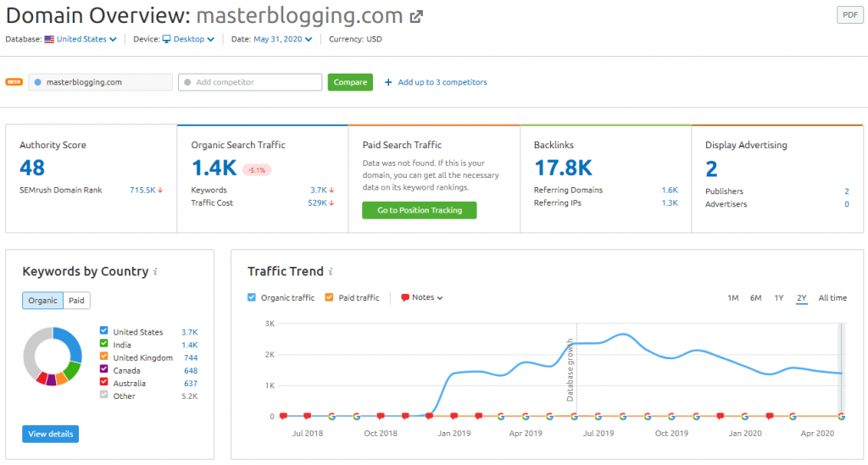Click the keywords donut chart
This screenshot has height=465, width=868.
pos(53,356)
